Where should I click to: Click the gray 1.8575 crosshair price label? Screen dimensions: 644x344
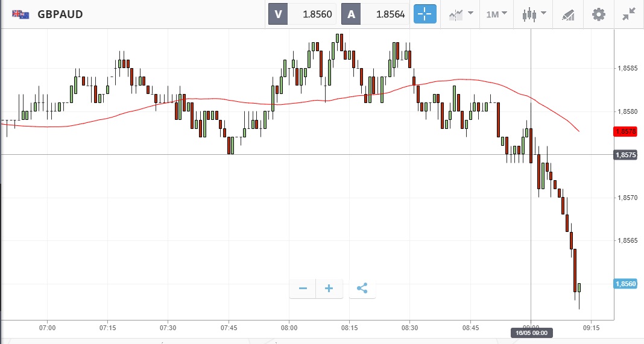(x=625, y=155)
